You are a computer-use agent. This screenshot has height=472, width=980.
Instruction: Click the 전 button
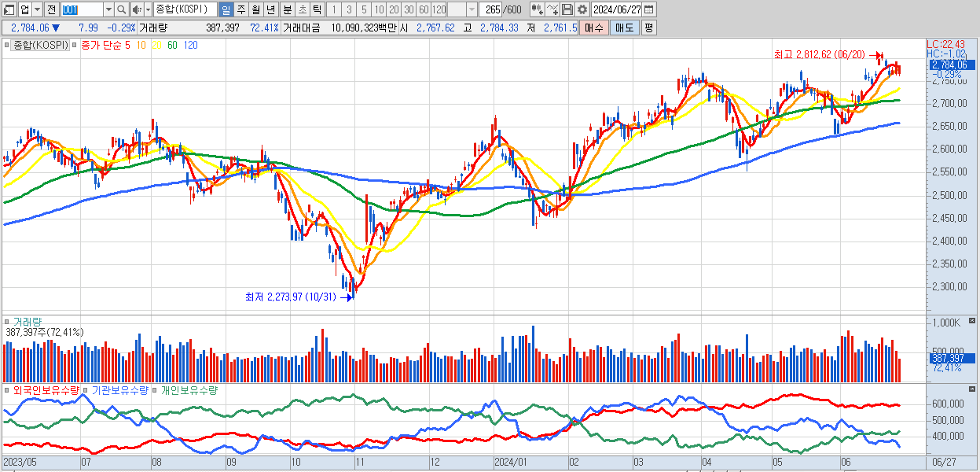[51, 9]
